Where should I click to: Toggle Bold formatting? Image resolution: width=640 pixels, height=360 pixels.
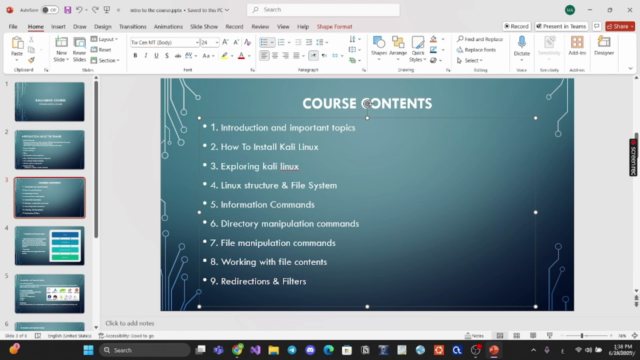pos(135,56)
